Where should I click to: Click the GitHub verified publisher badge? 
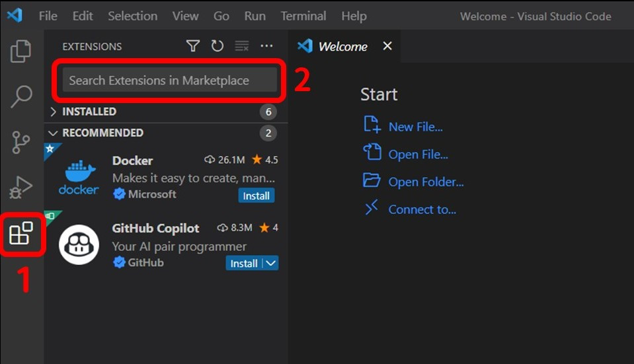coord(119,263)
